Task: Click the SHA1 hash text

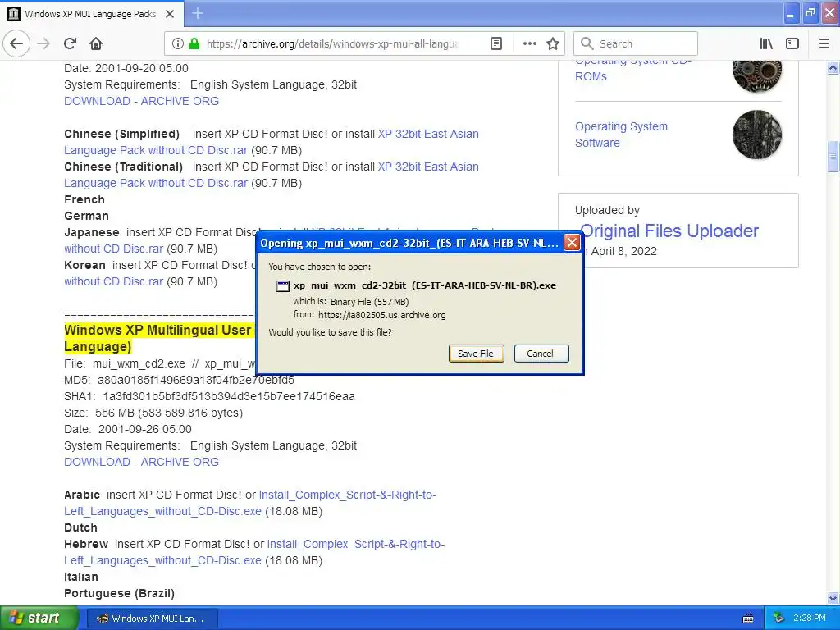Action: [x=229, y=396]
